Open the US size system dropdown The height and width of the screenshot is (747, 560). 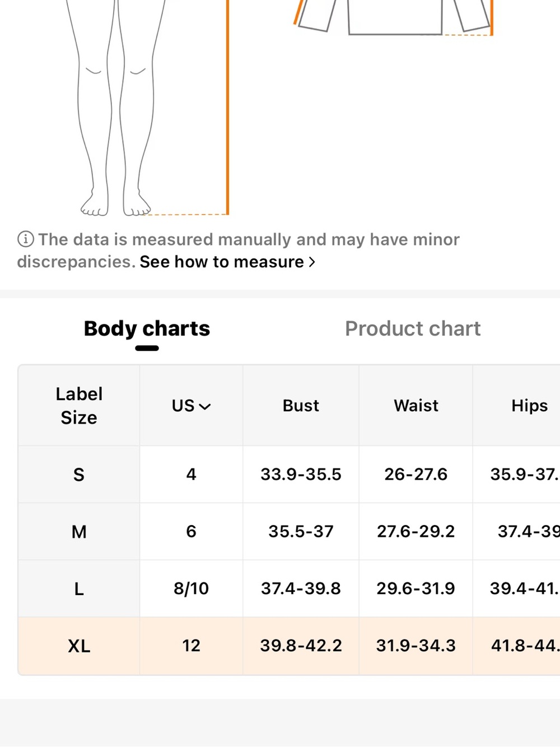click(x=191, y=406)
